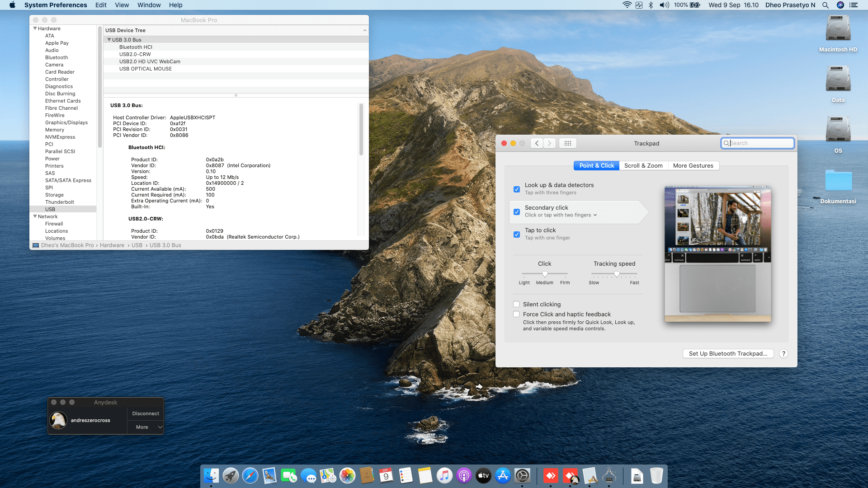Open the Apple menu
Screen dimensions: 868x488
click(12, 5)
